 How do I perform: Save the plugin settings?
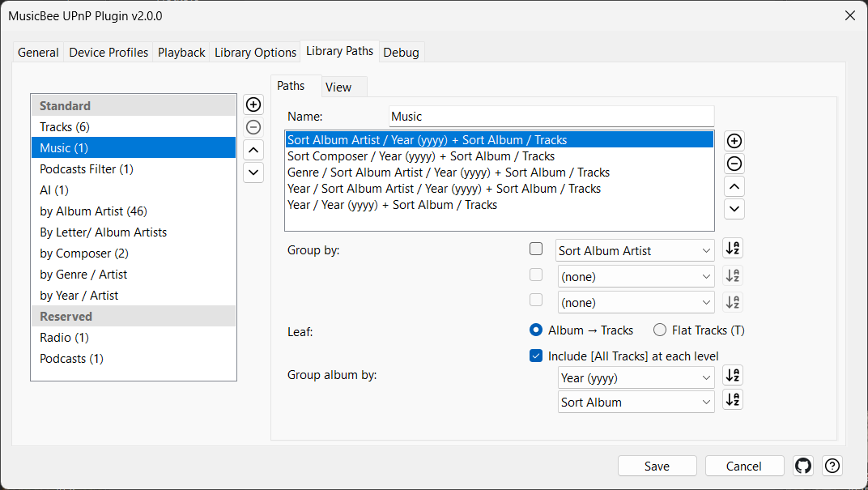coord(657,467)
